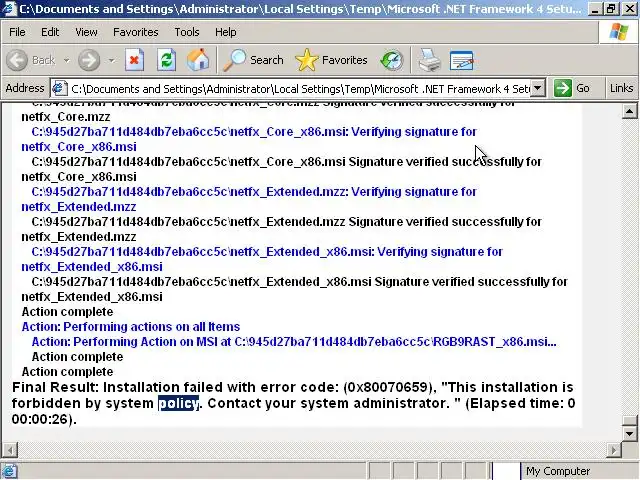Open the Favorites pane with the star button
Screen dimensions: 640x480
pyautogui.click(x=331, y=60)
